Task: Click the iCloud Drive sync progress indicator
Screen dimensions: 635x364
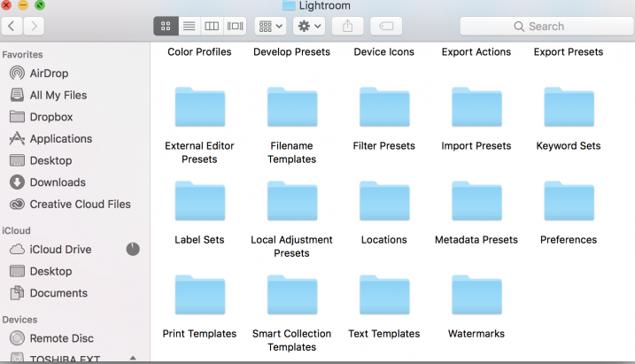Action: coord(133,249)
